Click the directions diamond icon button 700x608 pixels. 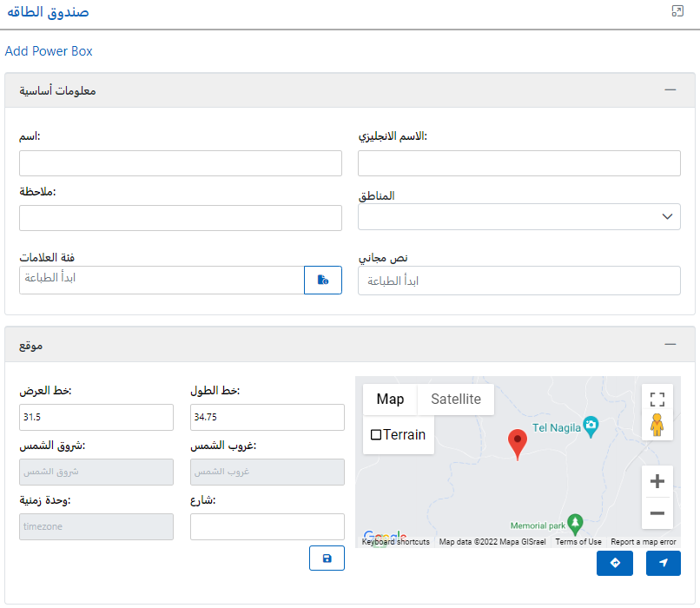(615, 563)
